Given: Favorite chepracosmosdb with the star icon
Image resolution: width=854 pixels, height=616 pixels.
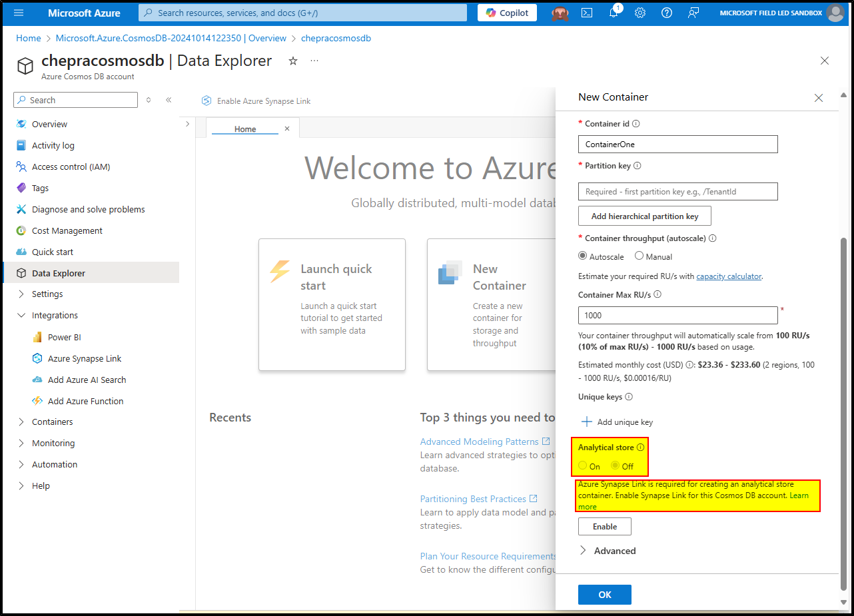Looking at the screenshot, I should coord(293,61).
